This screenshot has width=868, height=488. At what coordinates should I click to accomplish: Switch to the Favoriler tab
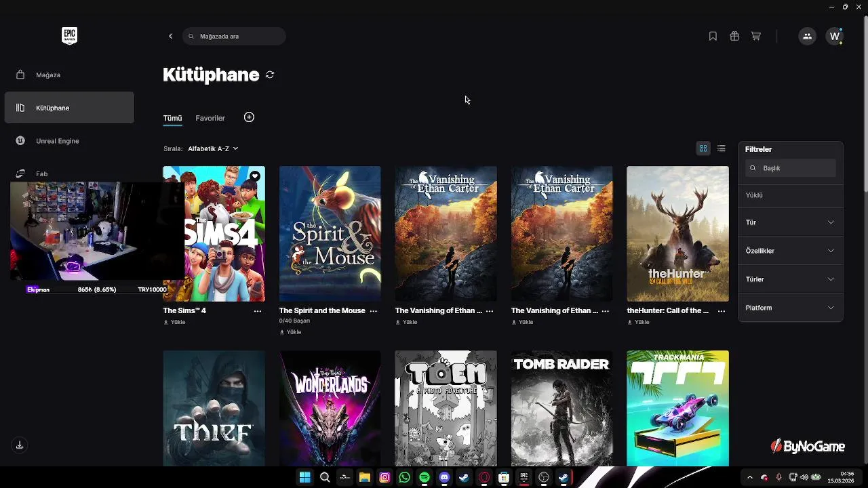[210, 118]
